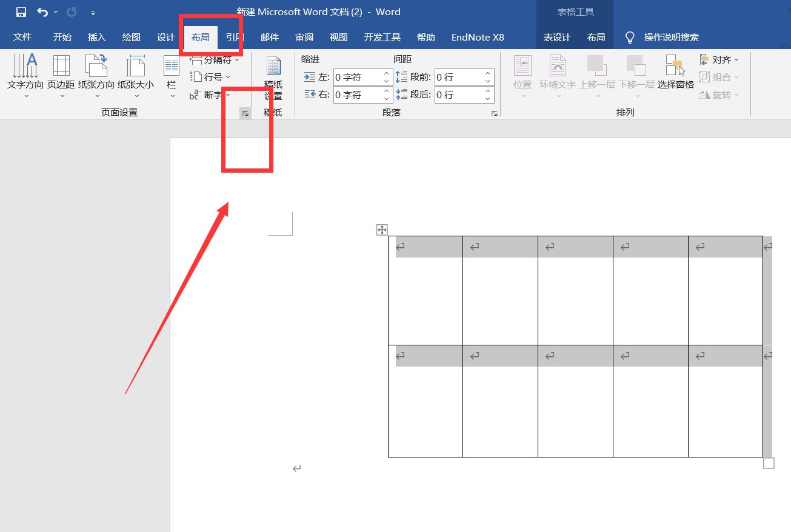Open the 组合 group dropdown

point(719,77)
